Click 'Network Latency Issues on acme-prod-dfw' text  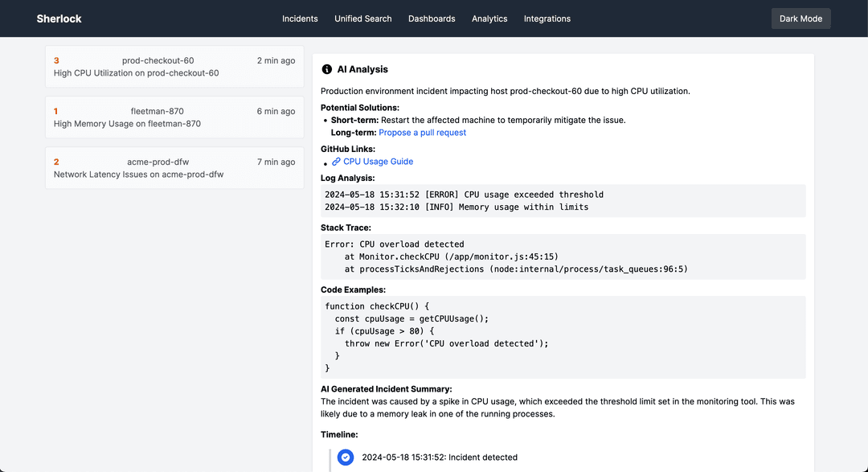point(138,174)
